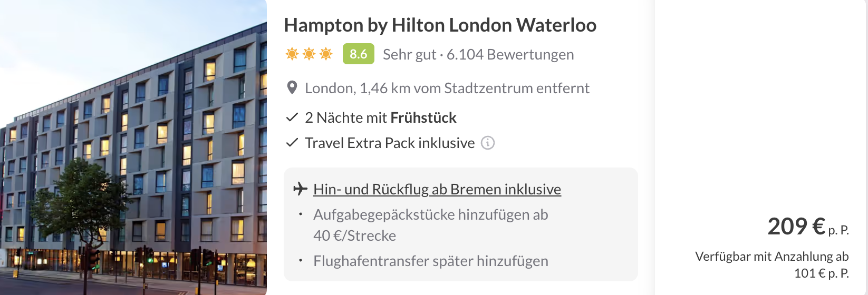
Task: Click the third sun rating icon
Action: coord(326,54)
